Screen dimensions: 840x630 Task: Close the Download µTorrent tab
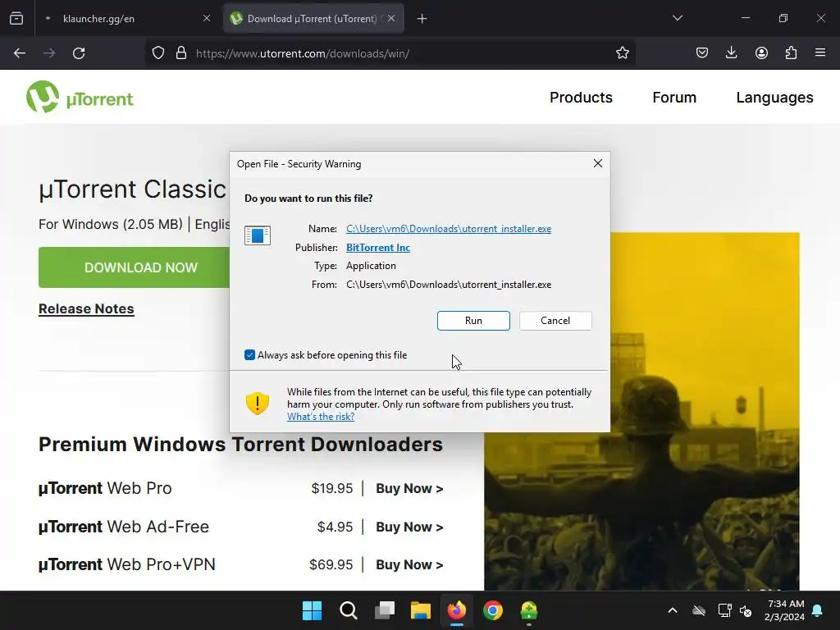point(391,18)
